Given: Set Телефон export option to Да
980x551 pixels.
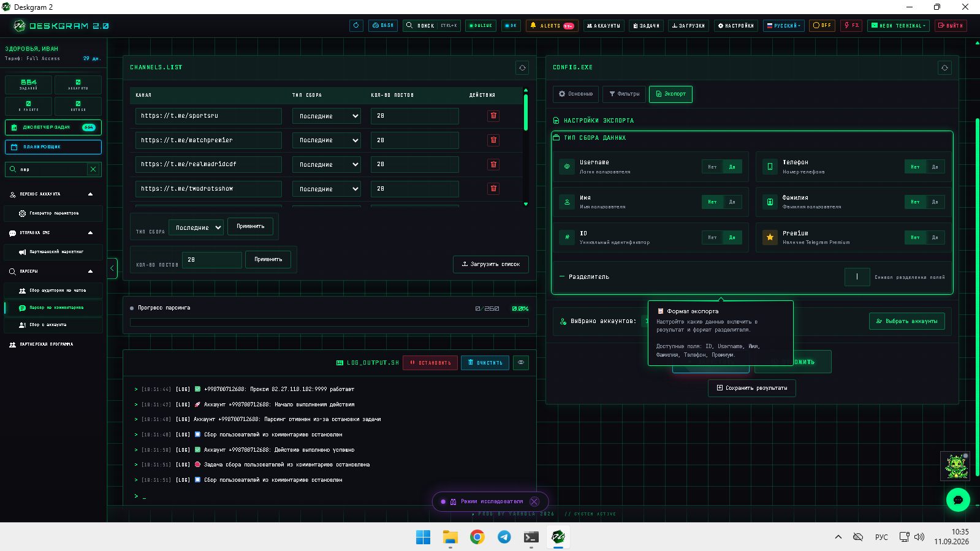Looking at the screenshot, I should [x=935, y=167].
